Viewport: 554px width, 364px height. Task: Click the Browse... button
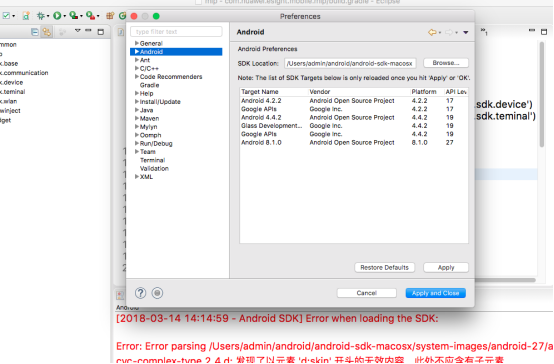pos(446,63)
